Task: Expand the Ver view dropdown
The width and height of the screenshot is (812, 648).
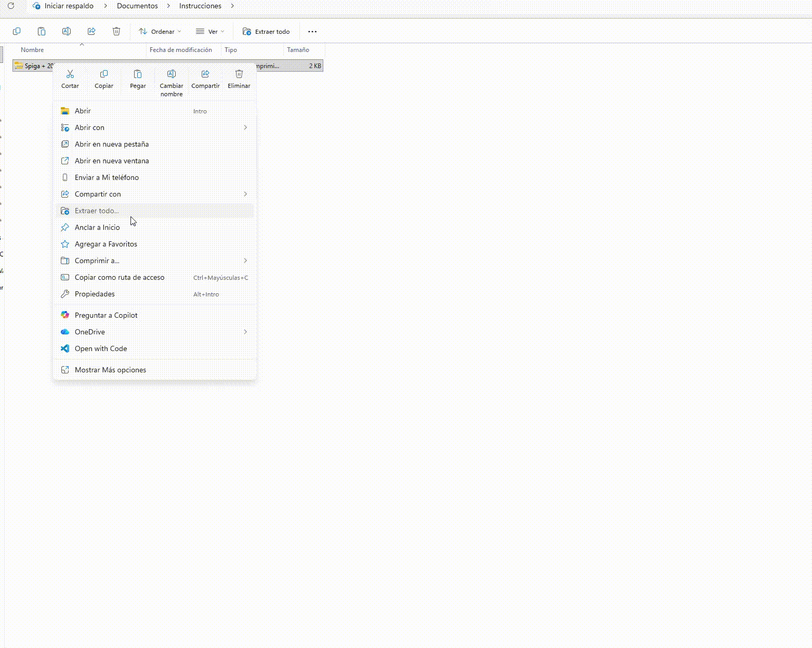Action: 210,32
